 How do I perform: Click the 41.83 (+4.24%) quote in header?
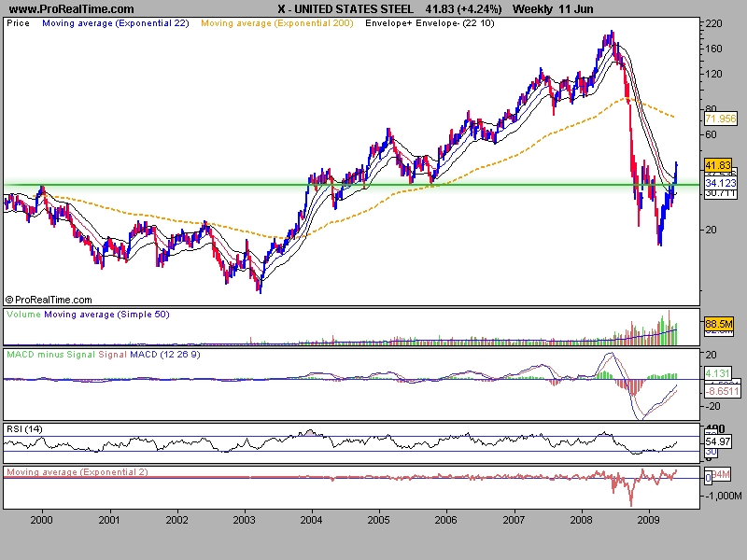pyautogui.click(x=463, y=9)
